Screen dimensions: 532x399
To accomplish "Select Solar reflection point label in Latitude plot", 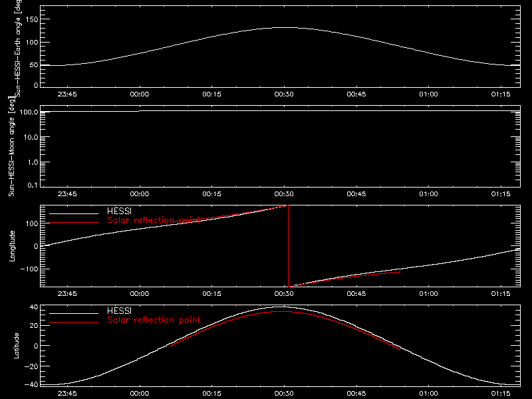I will [x=154, y=320].
